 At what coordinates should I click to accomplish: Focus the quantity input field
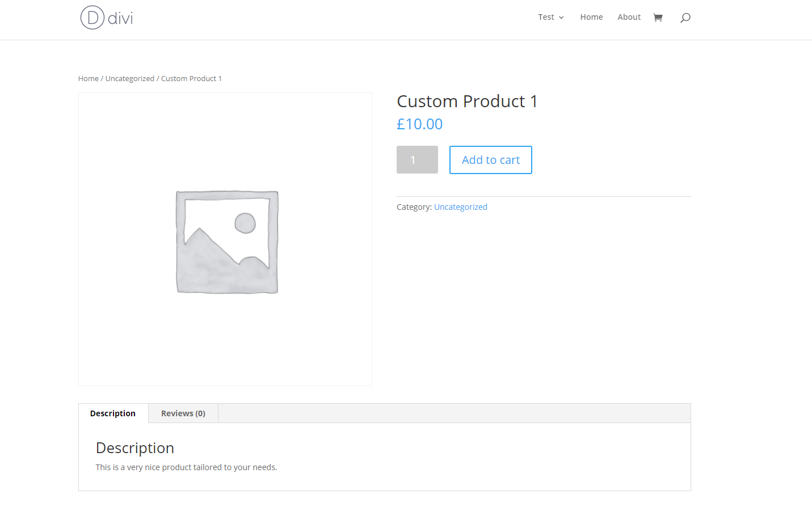[x=417, y=160]
